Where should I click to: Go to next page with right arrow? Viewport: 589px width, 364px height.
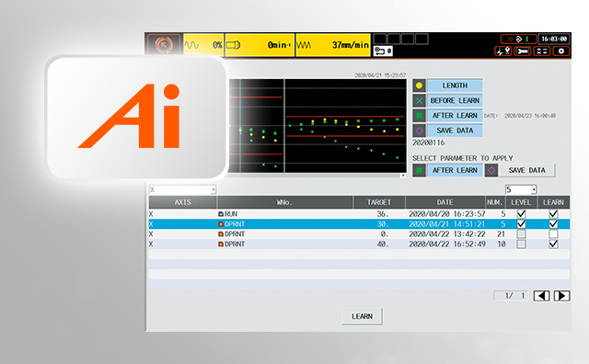561,296
